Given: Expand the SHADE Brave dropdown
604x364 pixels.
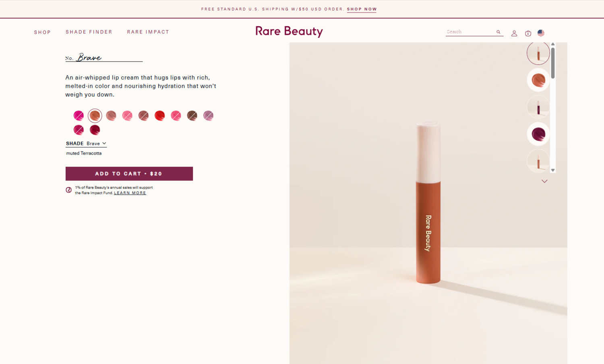Looking at the screenshot, I should (86, 143).
